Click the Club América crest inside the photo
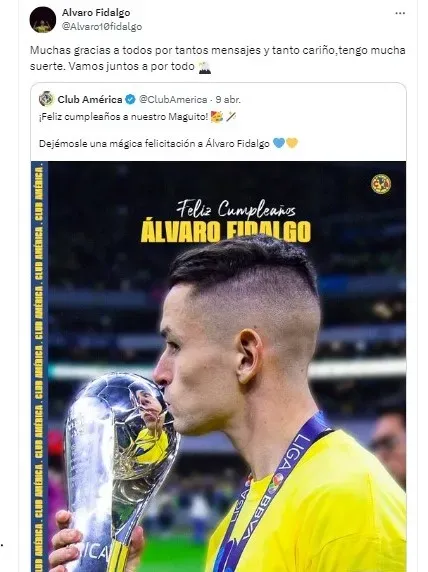The height and width of the screenshot is (572, 428). 381,184
